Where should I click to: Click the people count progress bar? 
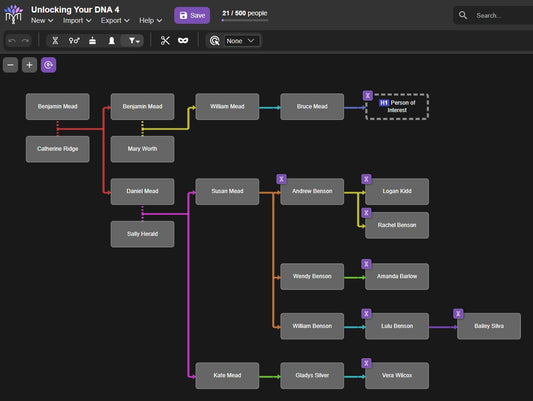click(245, 20)
